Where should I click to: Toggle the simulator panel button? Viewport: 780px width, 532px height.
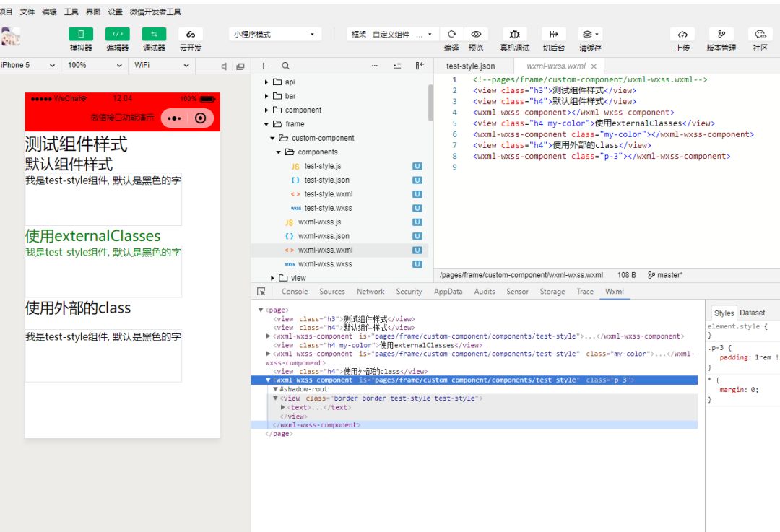click(81, 35)
